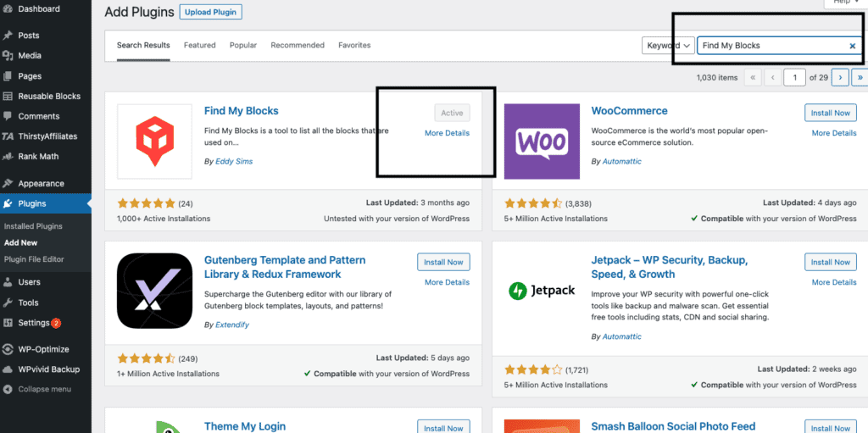
Task: Open author link Extendify
Action: point(231,325)
